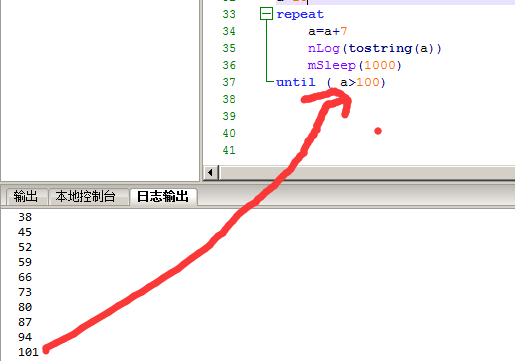
Task: Click the mSleep(1000) code line
Action: pyautogui.click(x=355, y=65)
